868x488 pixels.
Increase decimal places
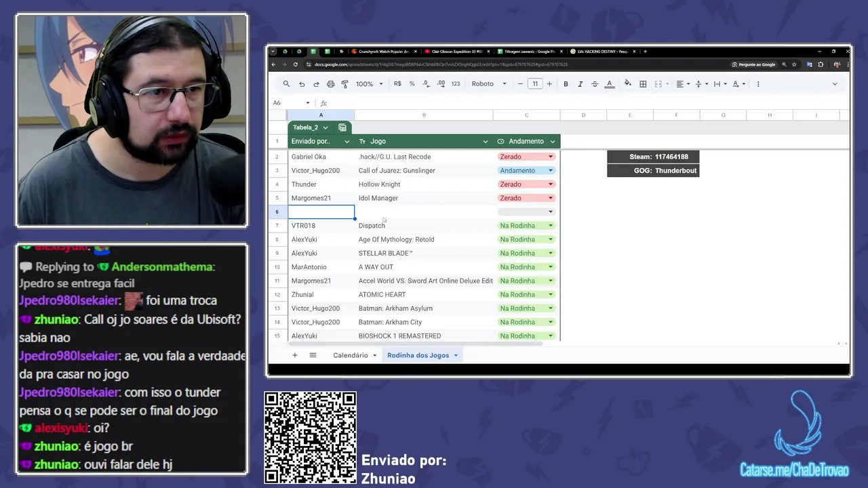pyautogui.click(x=441, y=84)
